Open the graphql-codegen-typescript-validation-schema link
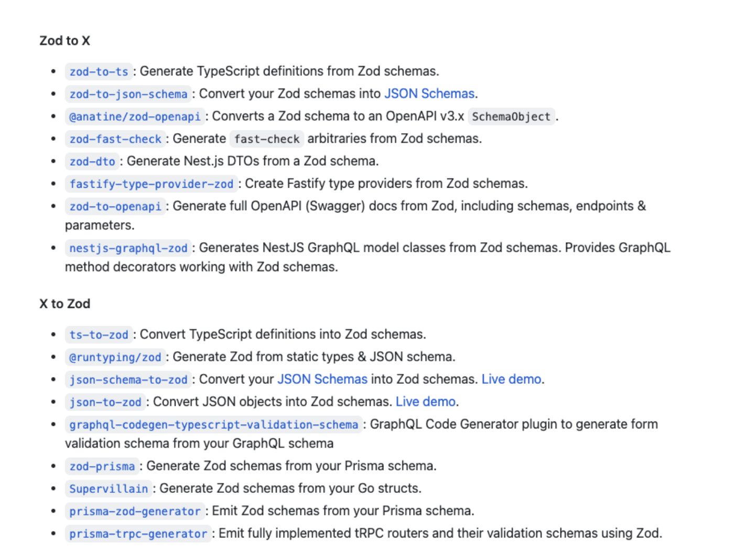The width and height of the screenshot is (736, 560). click(213, 425)
